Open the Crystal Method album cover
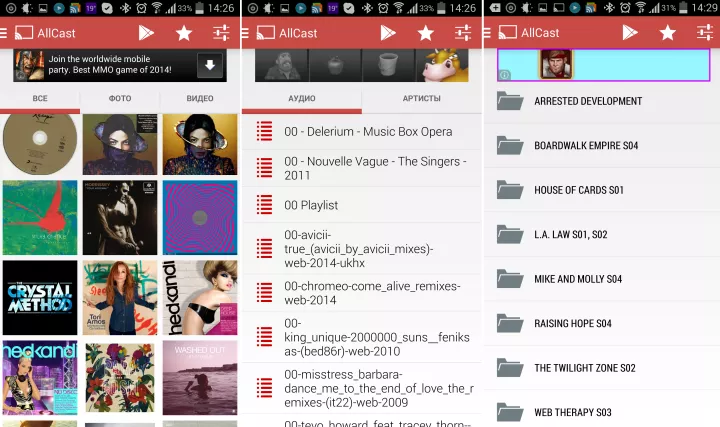The width and height of the screenshot is (720, 427). point(40,297)
